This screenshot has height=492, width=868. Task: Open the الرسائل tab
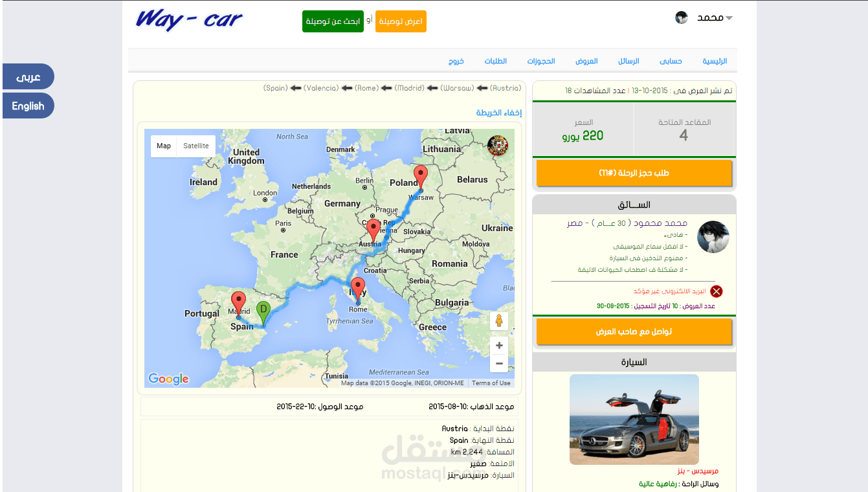[x=629, y=61]
